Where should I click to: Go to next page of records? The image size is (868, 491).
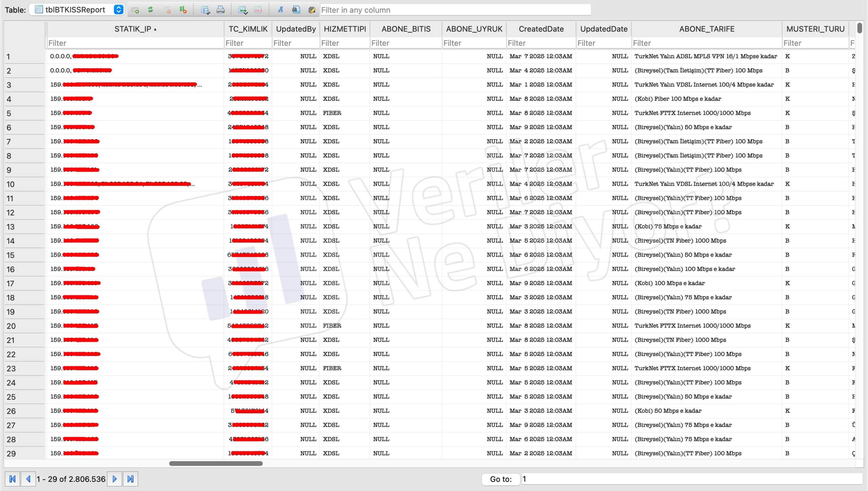[x=115, y=479]
